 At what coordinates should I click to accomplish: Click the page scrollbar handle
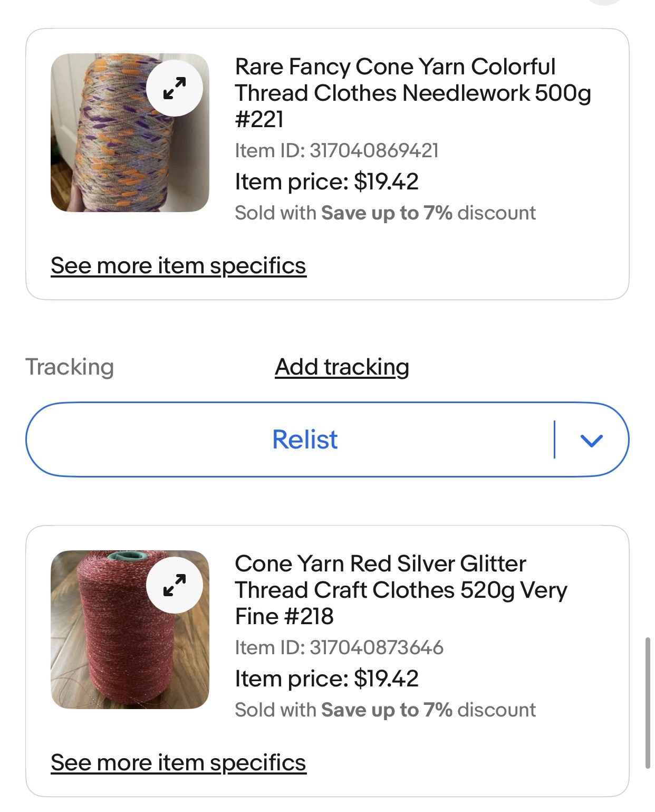(647, 703)
